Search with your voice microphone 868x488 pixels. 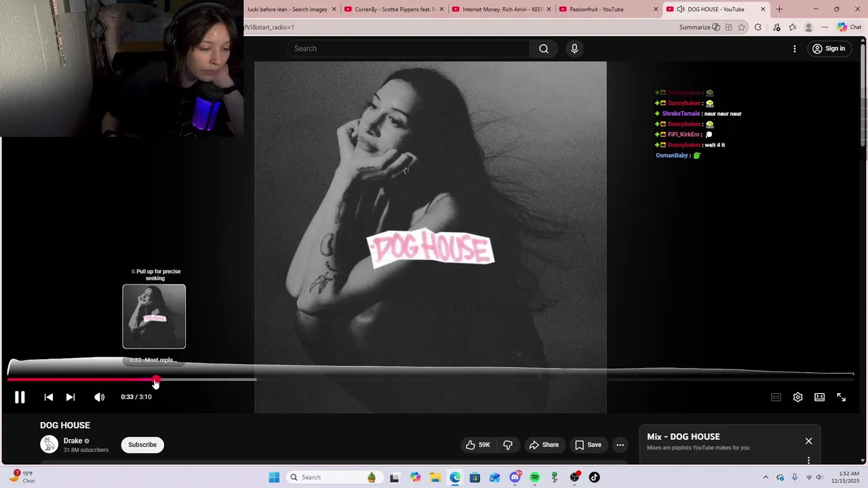click(574, 49)
